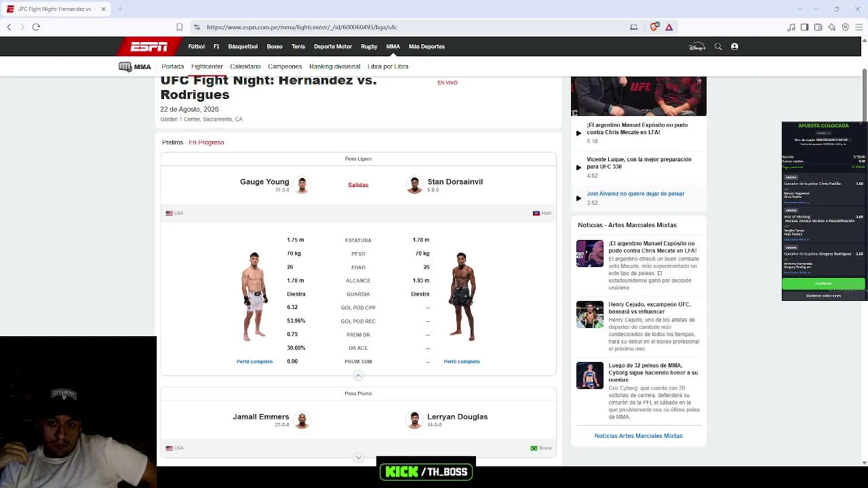Viewport: 868px width, 488px height.
Task: Play the Joel Álvarez video
Action: (578, 198)
